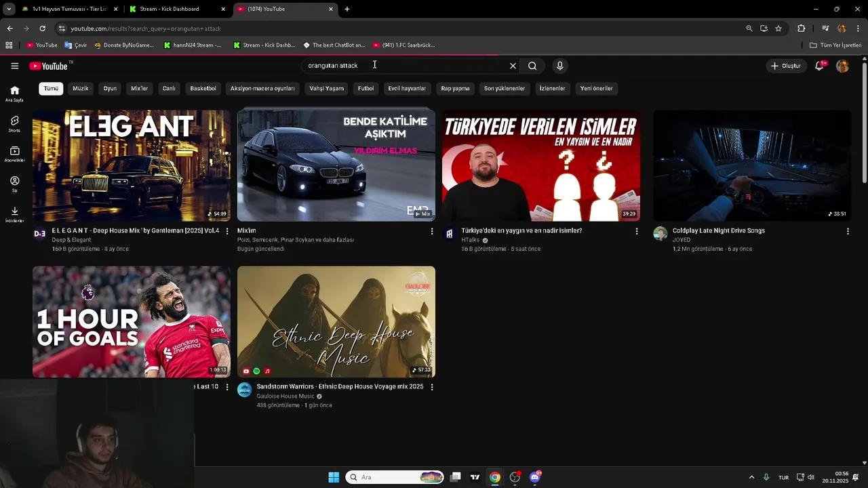The width and height of the screenshot is (868, 488).
Task: Open the BMW Mix'im playlist thumbnail
Action: (336, 165)
